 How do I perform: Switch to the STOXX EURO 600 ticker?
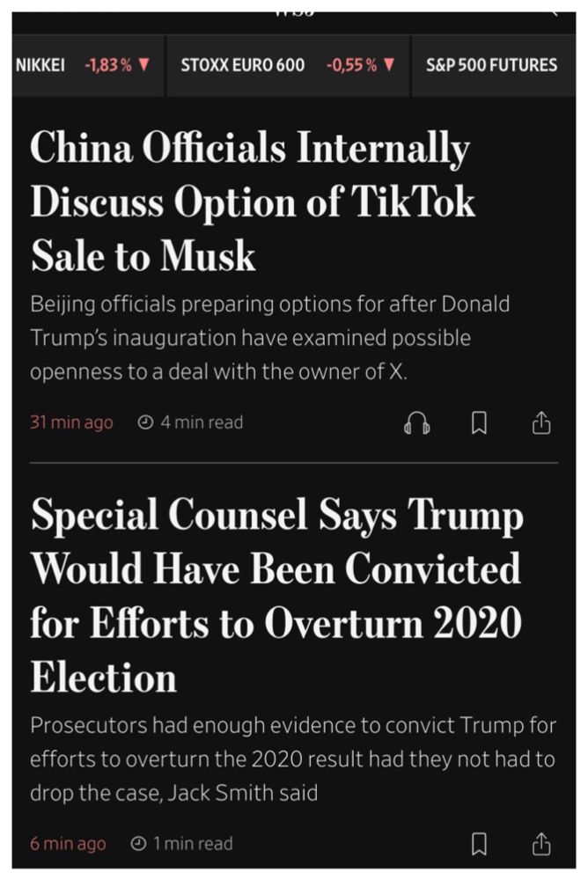(244, 63)
